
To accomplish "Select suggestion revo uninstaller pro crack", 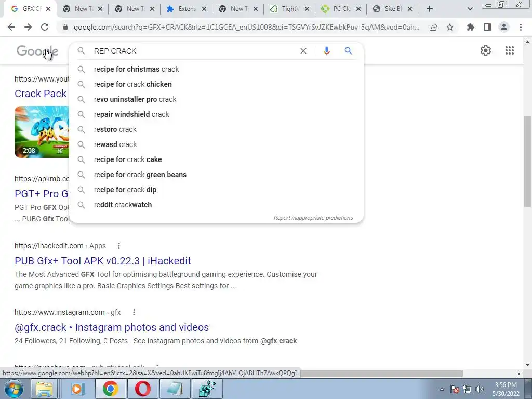I will click(x=217, y=99).
